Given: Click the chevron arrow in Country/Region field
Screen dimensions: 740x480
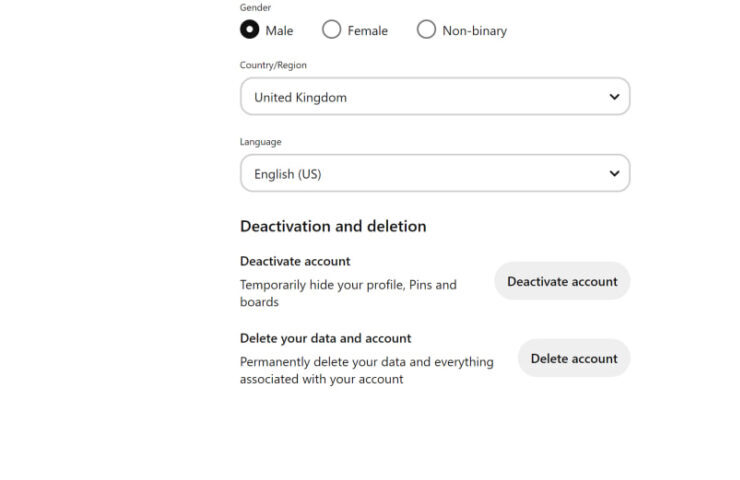Looking at the screenshot, I should 614,97.
